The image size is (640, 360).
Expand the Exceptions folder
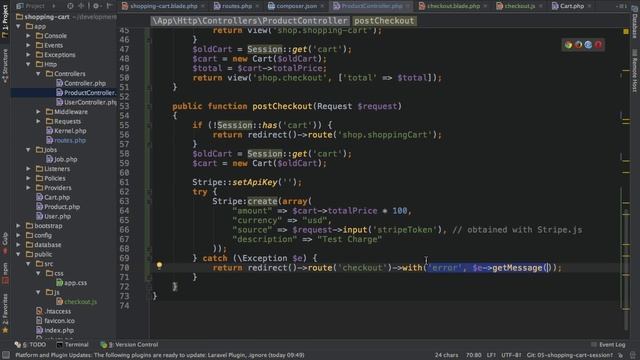(x=28, y=55)
